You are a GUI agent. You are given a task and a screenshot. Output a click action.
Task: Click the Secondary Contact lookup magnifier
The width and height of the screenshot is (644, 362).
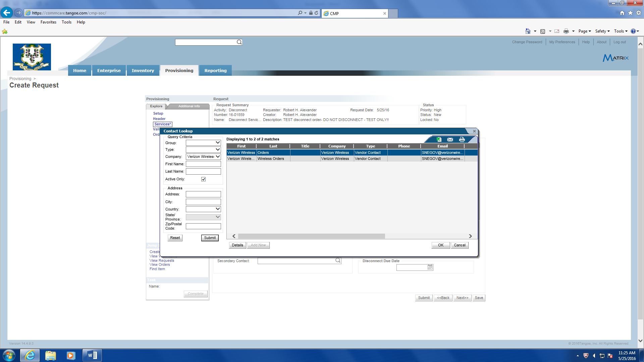pos(338,261)
